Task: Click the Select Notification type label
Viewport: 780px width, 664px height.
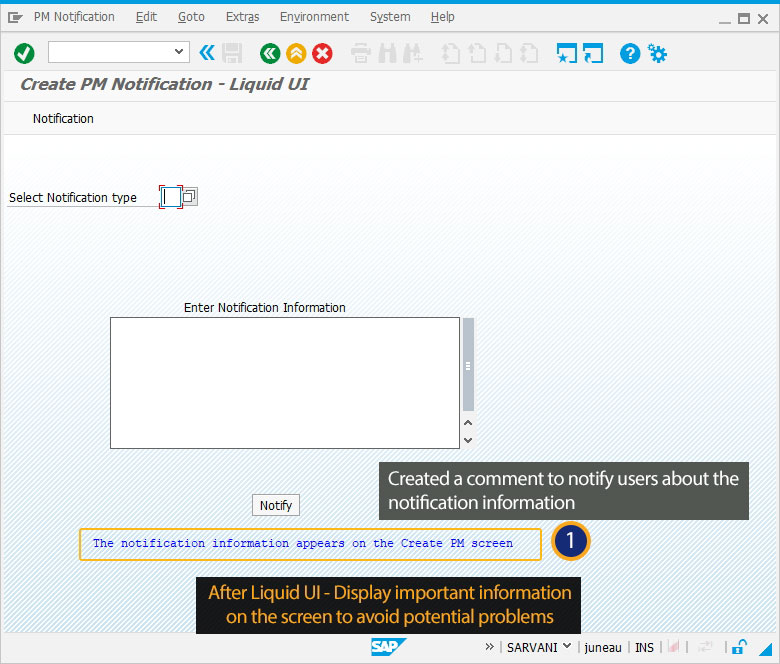Action: point(73,197)
